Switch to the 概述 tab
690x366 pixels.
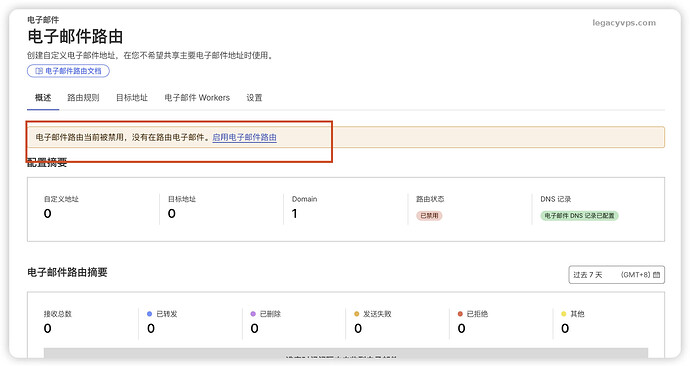[x=43, y=98]
